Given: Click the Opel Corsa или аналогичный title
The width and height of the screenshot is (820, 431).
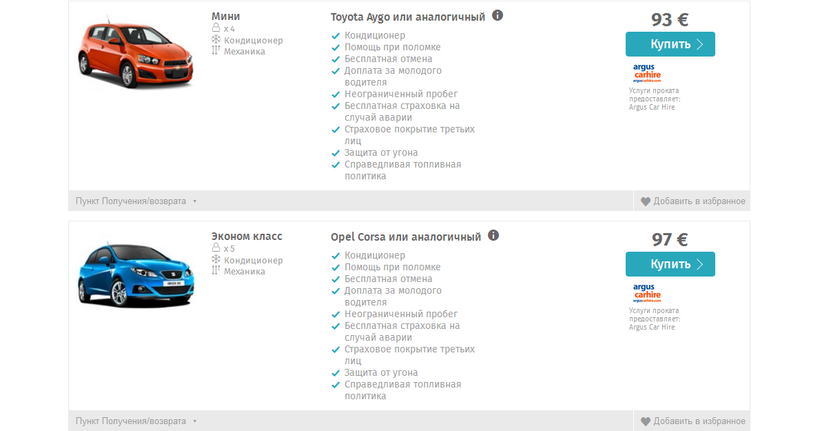Looking at the screenshot, I should [406, 237].
